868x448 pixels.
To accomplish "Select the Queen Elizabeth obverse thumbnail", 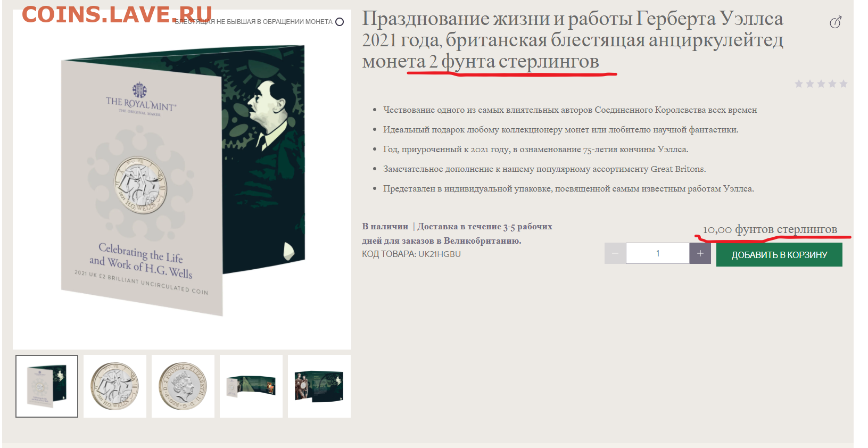I will 183,386.
